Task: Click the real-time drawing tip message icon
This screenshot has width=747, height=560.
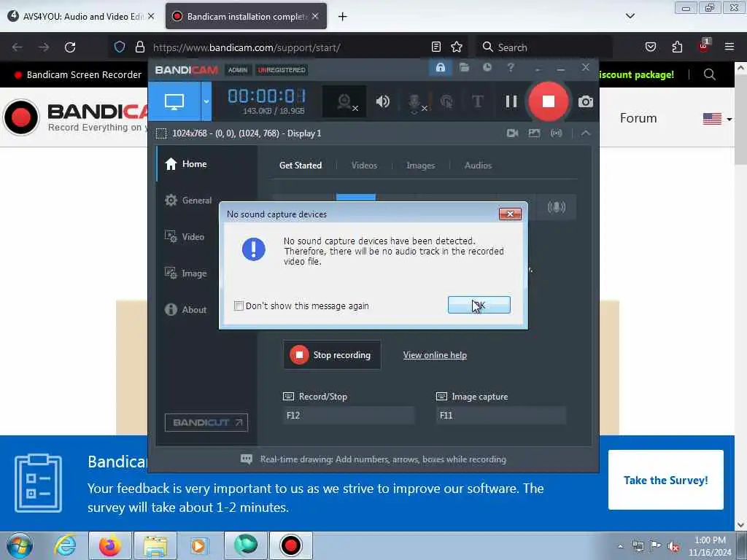Action: (247, 459)
